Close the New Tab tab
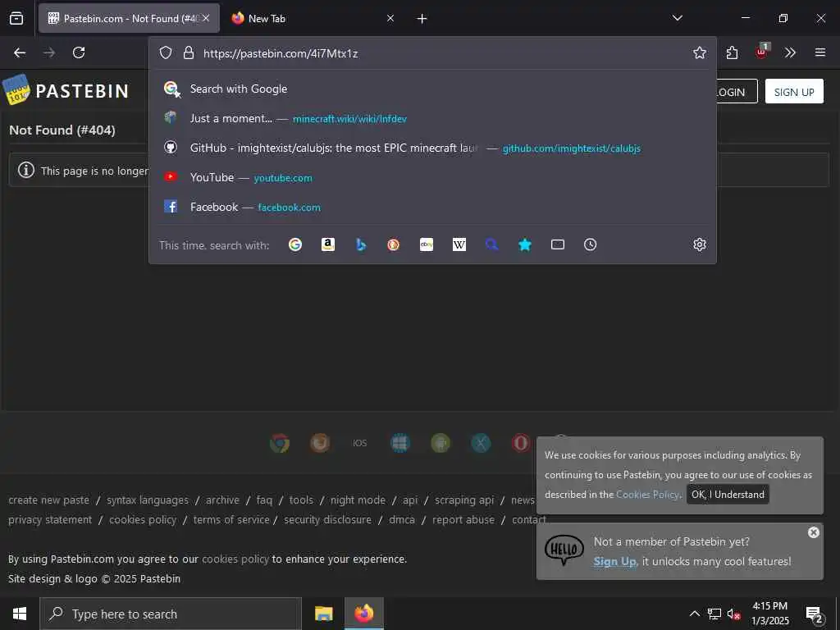This screenshot has width=840, height=630. pyautogui.click(x=390, y=18)
